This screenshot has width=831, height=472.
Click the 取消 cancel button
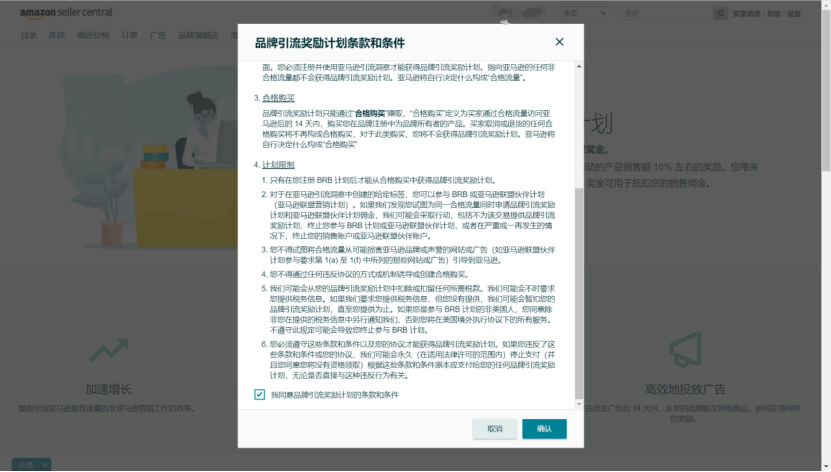click(x=494, y=429)
